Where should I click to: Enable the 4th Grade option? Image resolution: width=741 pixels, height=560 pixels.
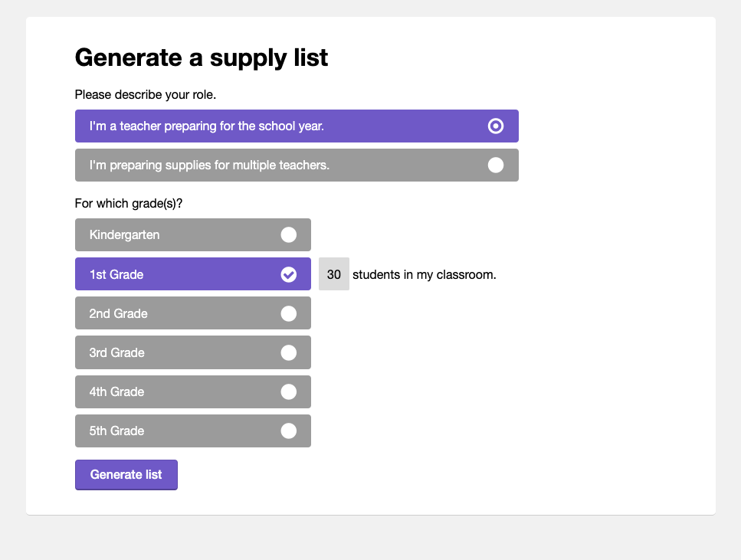coord(193,391)
